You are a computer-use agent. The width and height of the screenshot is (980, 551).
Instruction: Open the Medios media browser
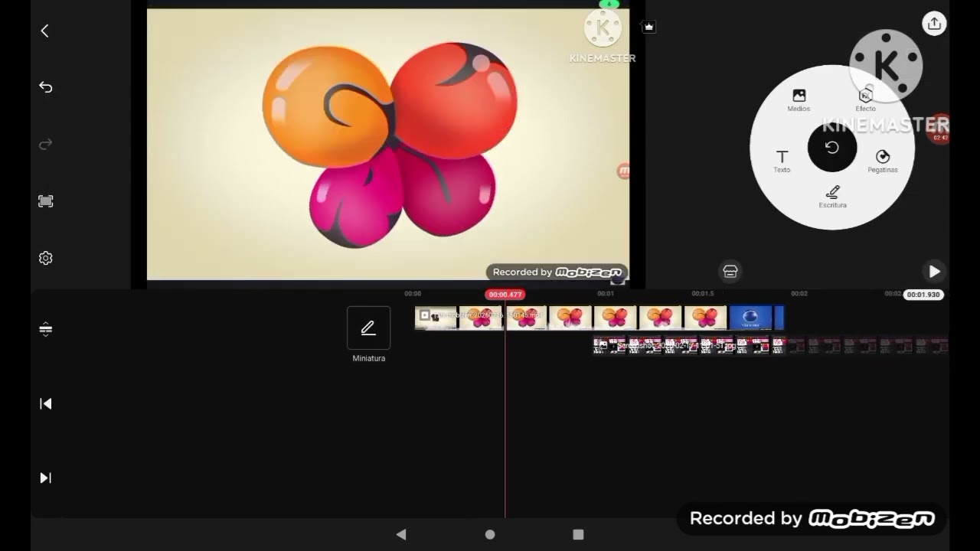pos(799,100)
